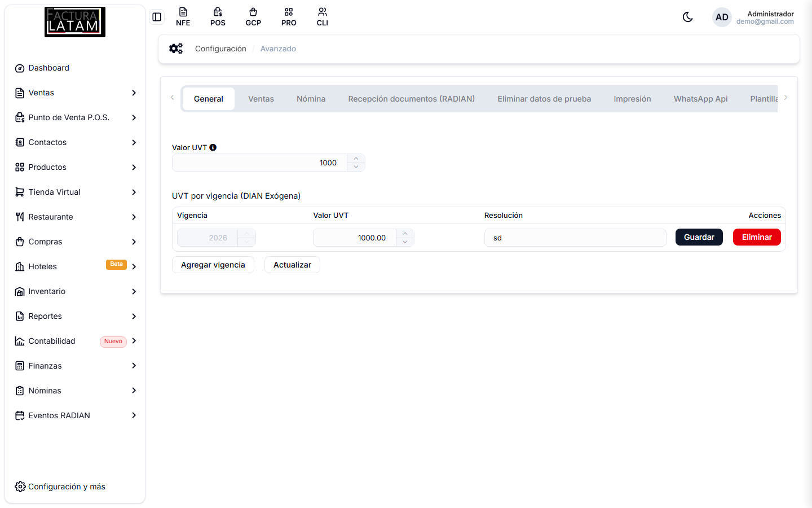812x508 pixels.
Task: Expand the Inventario sidebar menu
Action: 76,291
